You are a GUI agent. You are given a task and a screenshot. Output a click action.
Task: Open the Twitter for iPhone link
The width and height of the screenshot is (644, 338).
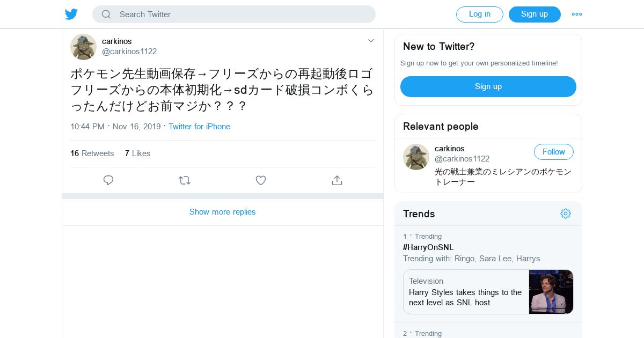pyautogui.click(x=200, y=127)
